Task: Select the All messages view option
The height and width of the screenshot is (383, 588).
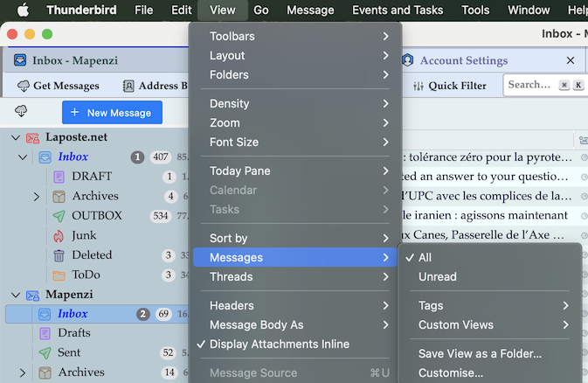Action: tap(489, 258)
